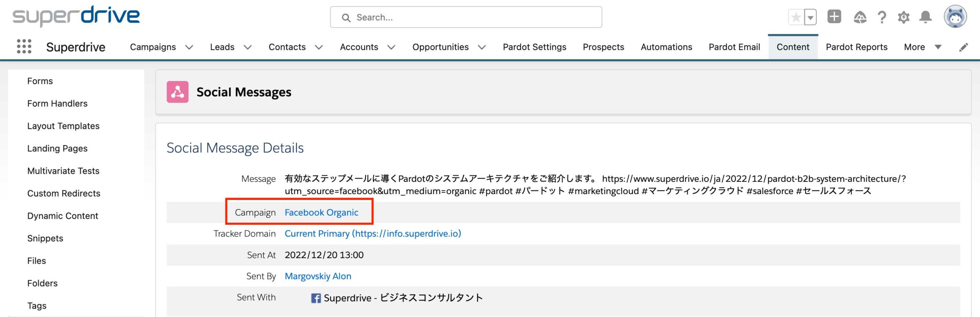Open Custom Redirects in the sidebar
980x317 pixels.
(64, 193)
